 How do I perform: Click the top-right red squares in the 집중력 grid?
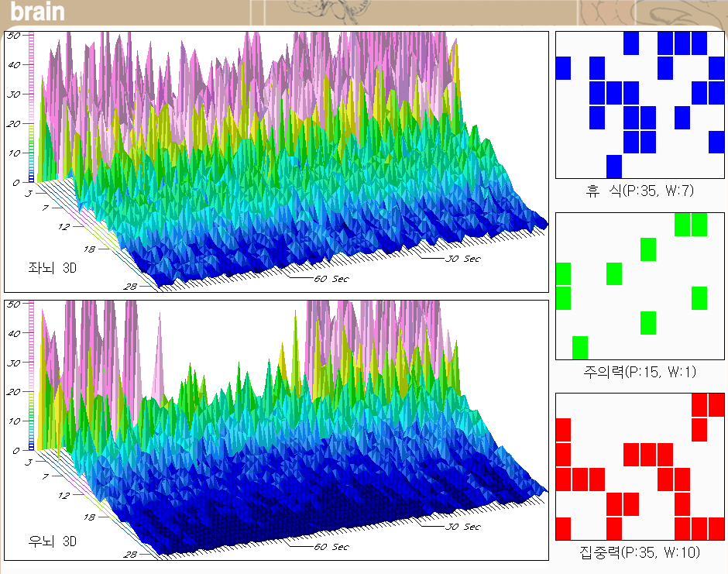coord(708,405)
